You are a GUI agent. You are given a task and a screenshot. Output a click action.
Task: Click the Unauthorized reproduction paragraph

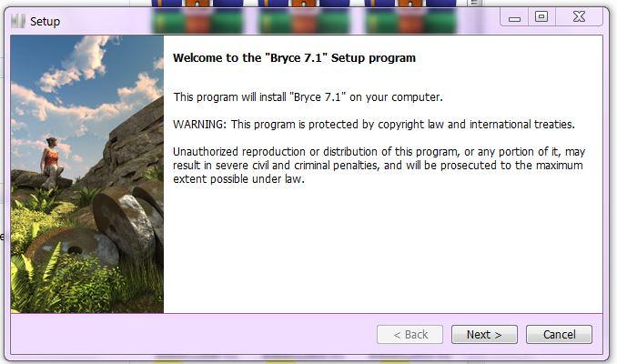(378, 166)
